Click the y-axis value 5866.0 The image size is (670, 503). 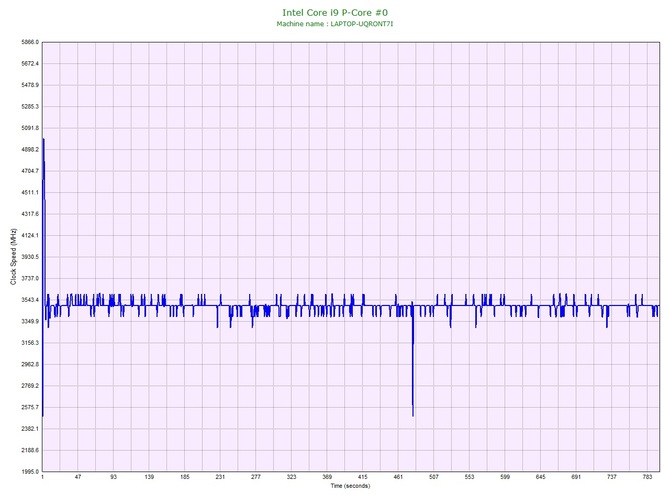30,42
